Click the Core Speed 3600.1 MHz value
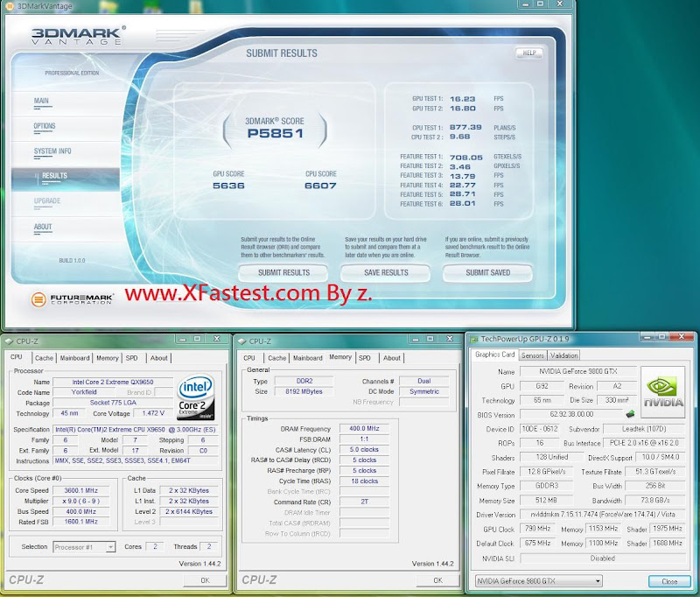 [80, 490]
